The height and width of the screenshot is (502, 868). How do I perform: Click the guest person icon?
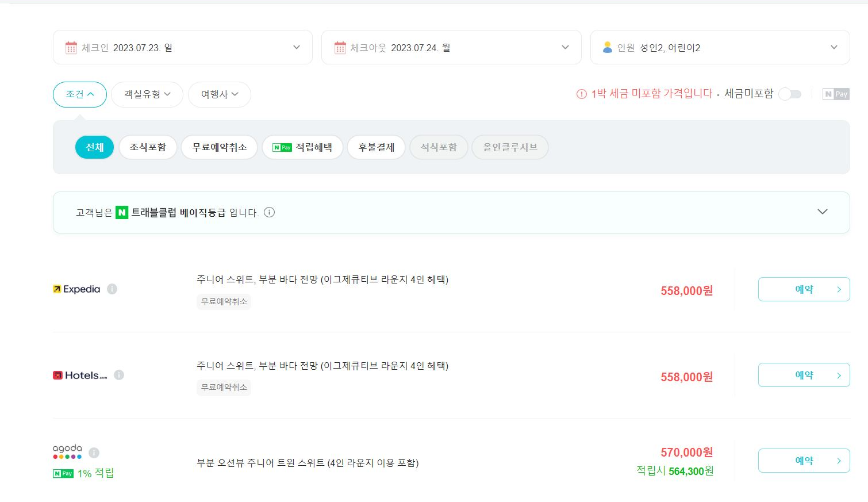[x=608, y=47]
